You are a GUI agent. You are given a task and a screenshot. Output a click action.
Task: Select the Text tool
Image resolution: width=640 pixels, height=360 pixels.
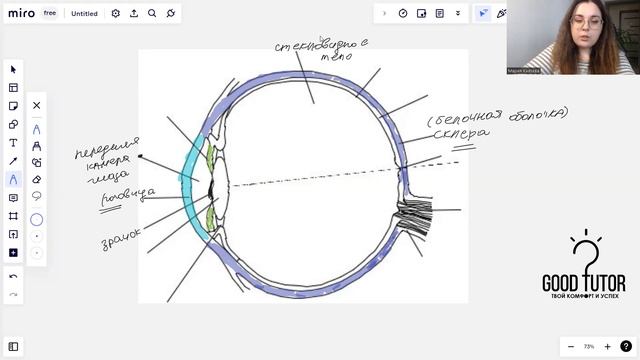click(13, 143)
